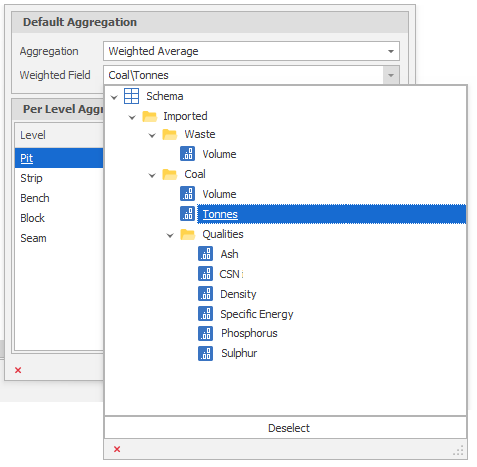Select the Coal Volume field
Screen dimensions: 477x467
point(219,194)
